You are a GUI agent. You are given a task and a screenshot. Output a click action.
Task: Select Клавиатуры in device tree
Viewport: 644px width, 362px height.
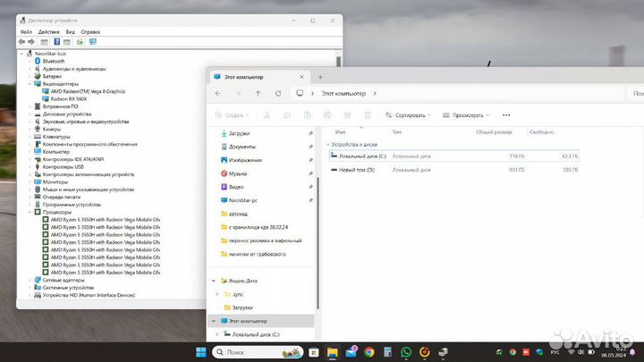pyautogui.click(x=56, y=137)
